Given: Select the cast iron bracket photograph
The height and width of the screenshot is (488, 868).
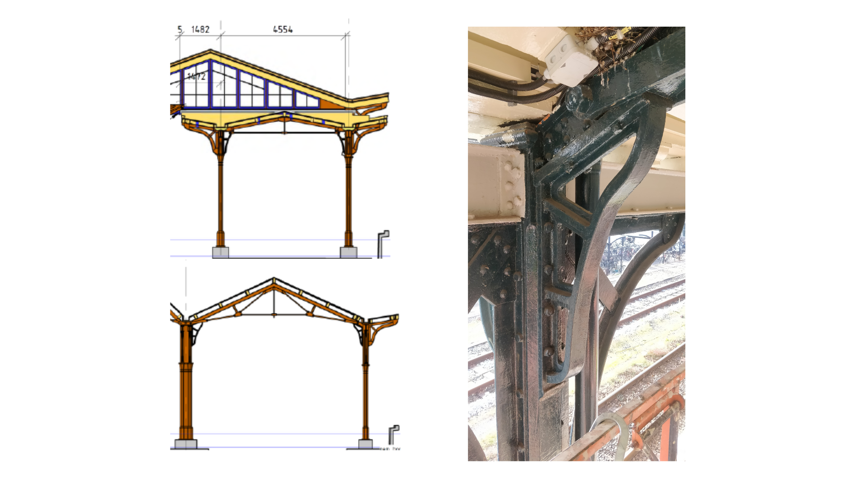Looking at the screenshot, I should [x=576, y=244].
